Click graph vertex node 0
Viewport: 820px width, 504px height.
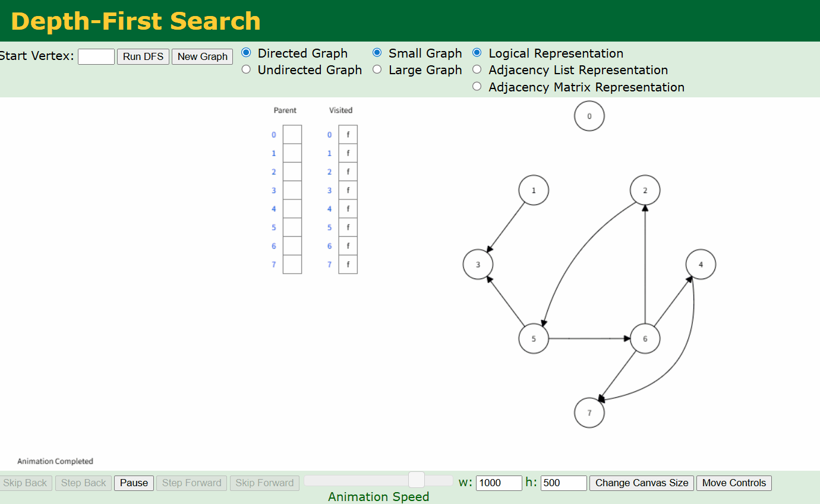(589, 116)
